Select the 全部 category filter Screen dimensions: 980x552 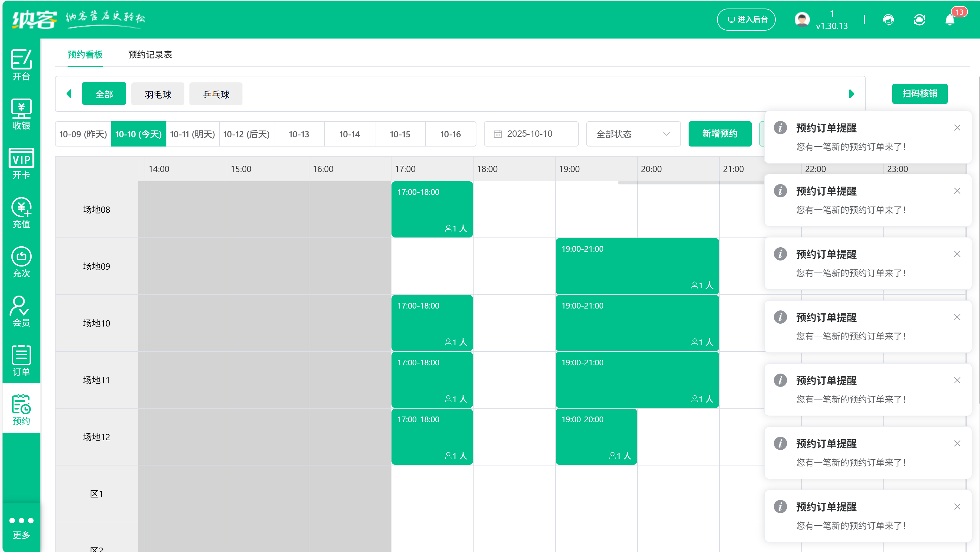[104, 94]
